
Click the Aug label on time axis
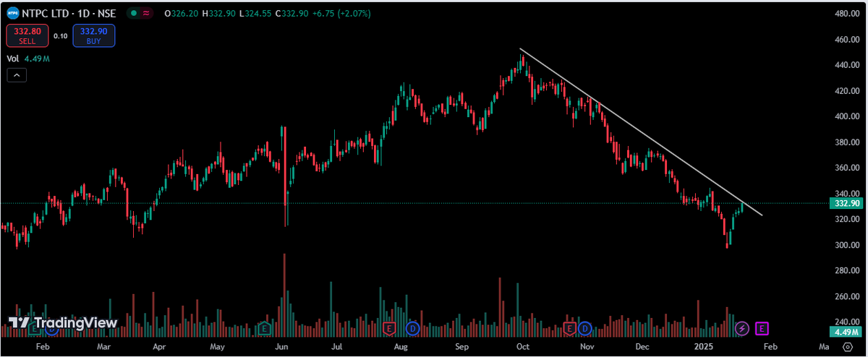coord(401,348)
